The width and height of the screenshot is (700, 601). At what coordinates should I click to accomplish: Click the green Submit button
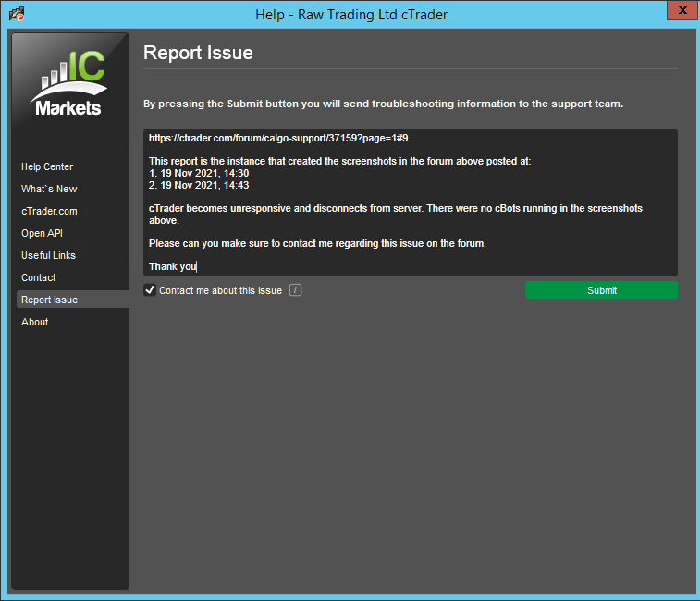coord(601,290)
